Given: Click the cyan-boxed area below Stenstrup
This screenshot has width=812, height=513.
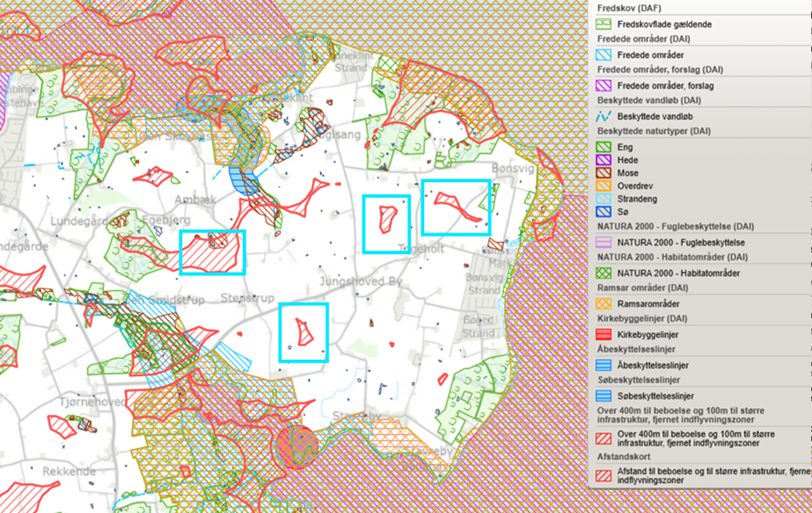Looking at the screenshot, I should [x=304, y=332].
